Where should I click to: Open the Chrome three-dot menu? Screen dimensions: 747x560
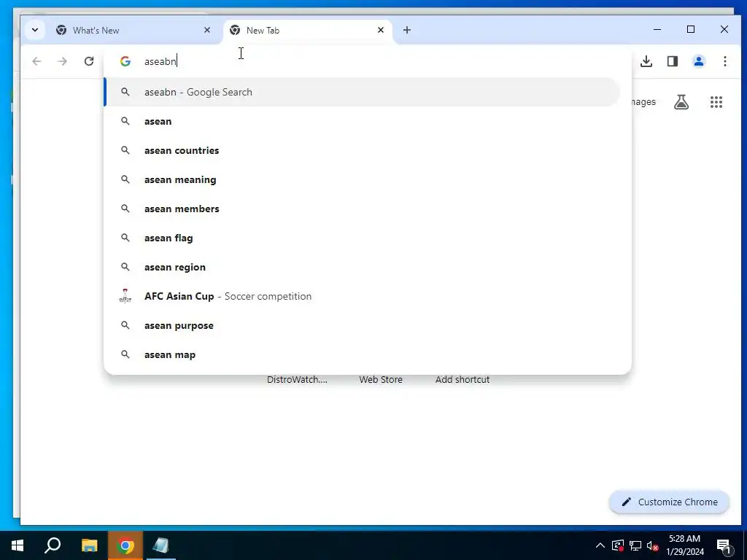coord(724,61)
